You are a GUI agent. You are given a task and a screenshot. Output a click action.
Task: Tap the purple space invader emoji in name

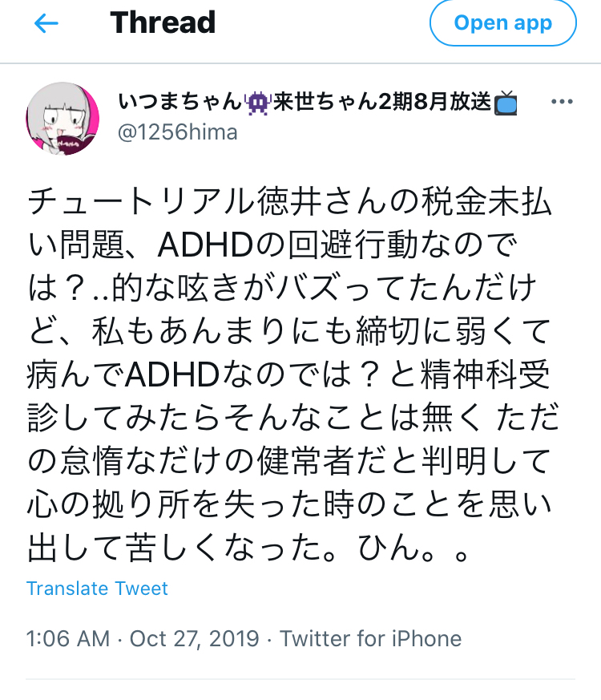257,103
